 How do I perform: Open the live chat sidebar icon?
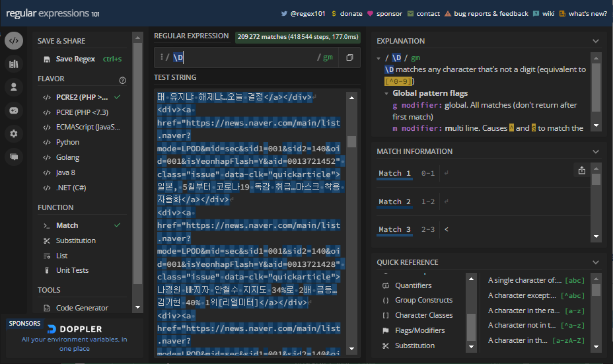point(14,157)
